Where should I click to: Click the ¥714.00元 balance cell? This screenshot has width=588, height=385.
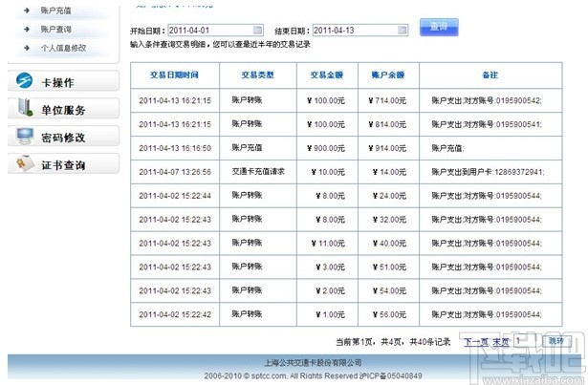point(387,100)
